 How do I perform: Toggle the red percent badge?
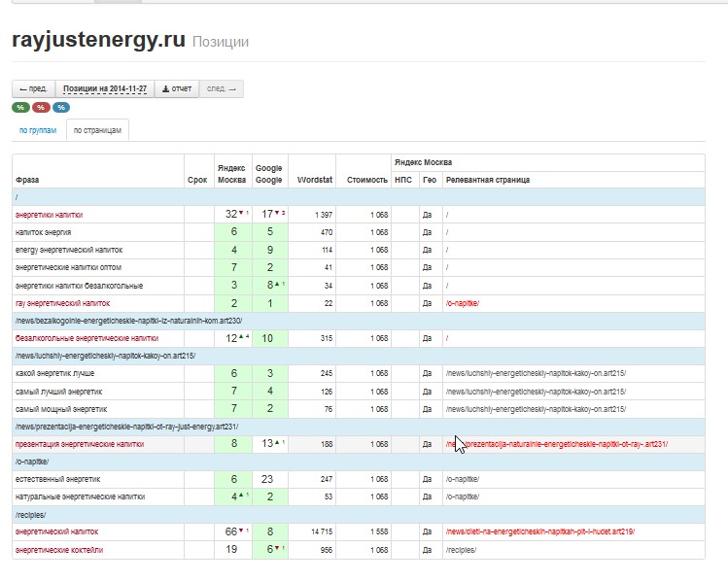pos(41,107)
